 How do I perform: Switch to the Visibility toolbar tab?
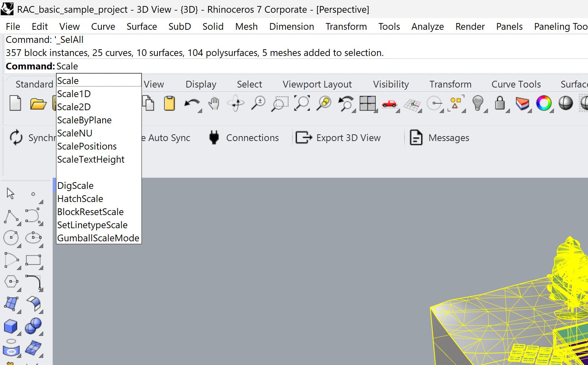391,84
